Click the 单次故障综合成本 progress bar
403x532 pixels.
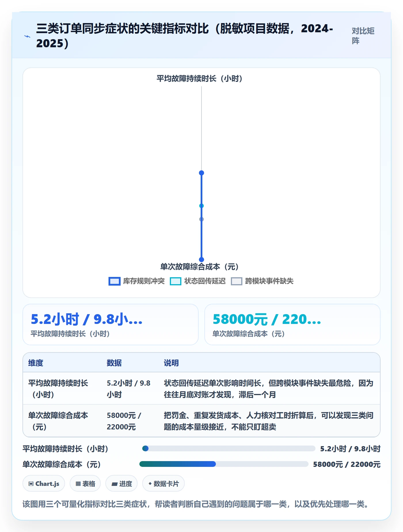coord(224,464)
